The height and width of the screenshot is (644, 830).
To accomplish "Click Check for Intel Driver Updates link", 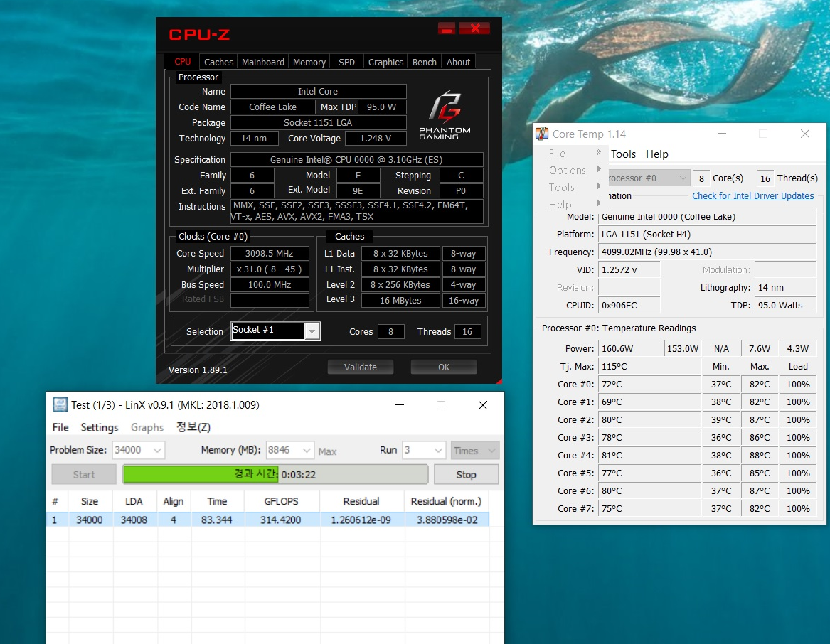I will click(752, 195).
